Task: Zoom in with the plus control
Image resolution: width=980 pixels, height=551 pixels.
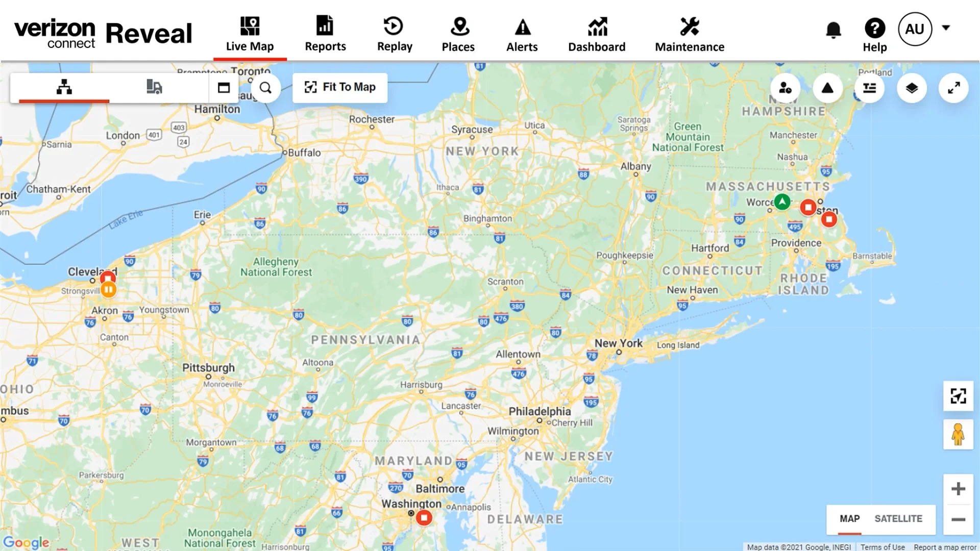Action: [x=958, y=489]
